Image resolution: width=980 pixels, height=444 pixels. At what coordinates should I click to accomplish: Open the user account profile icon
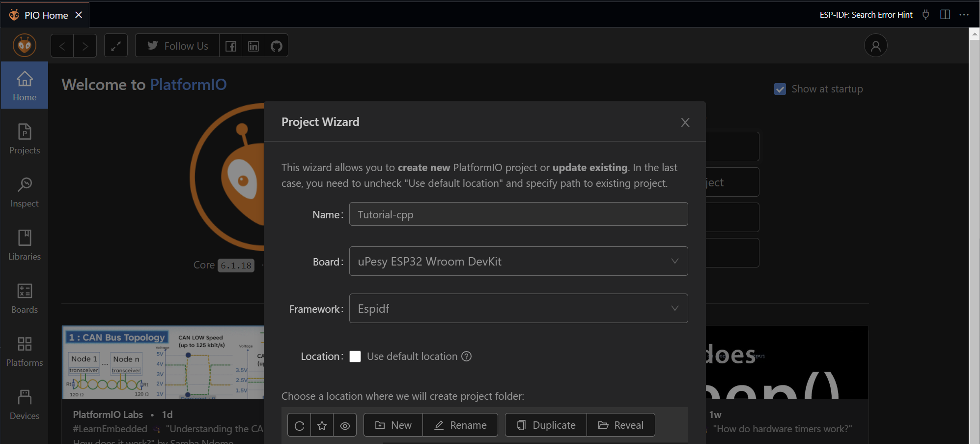click(875, 46)
